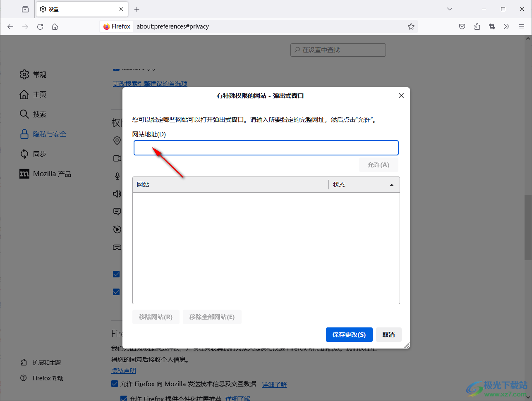This screenshot has width=532, height=401.
Task: Select the 同步 settings category
Action: 33,154
